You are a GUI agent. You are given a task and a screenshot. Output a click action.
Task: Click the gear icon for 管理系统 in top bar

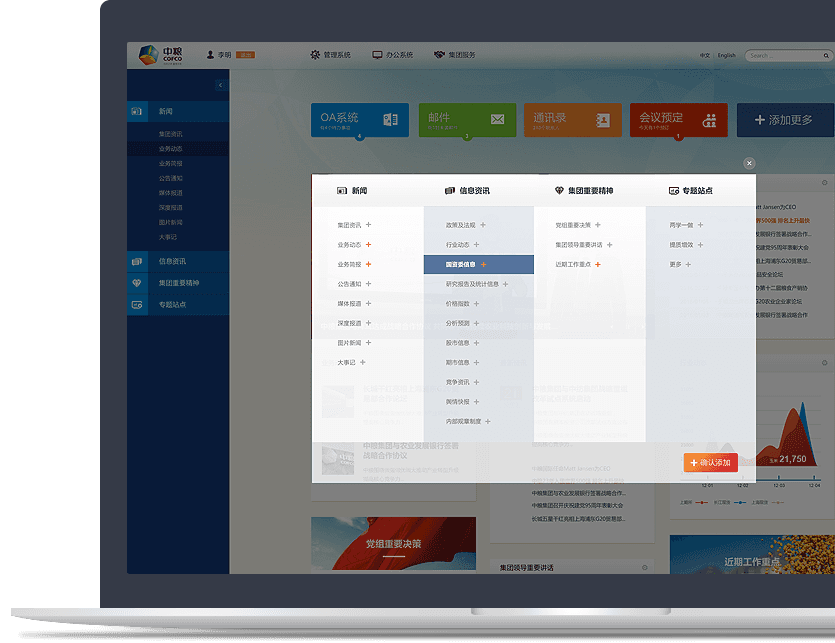(x=315, y=55)
